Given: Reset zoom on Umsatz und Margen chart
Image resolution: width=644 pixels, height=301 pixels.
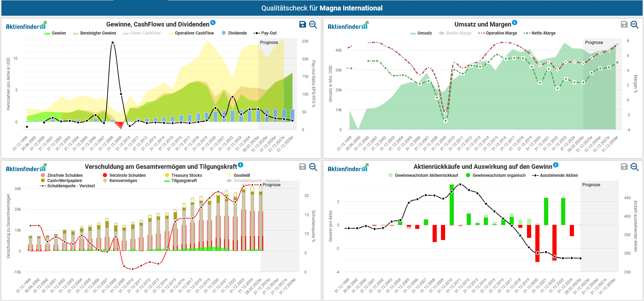Looking at the screenshot, I should [x=634, y=24].
